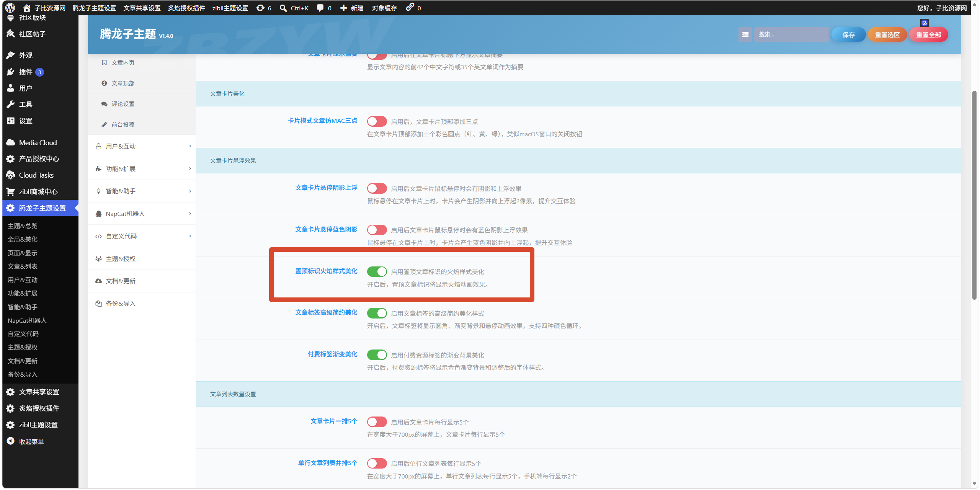Click the expand-all list icon beside search box
The image size is (980, 490).
point(745,34)
